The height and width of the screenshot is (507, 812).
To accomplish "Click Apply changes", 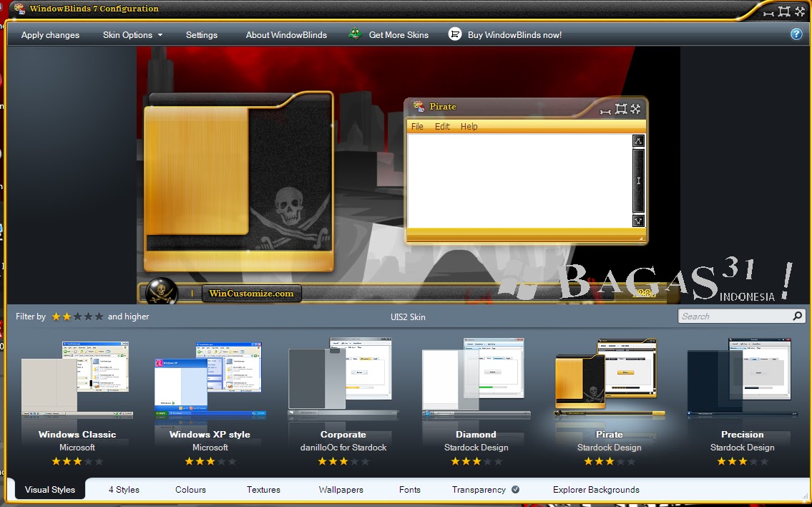I will point(49,34).
